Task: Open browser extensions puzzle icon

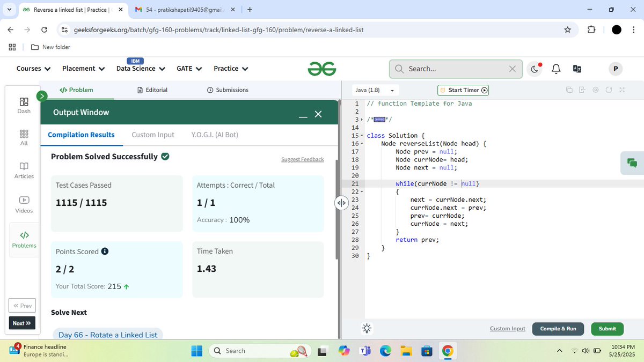Action: click(591, 29)
